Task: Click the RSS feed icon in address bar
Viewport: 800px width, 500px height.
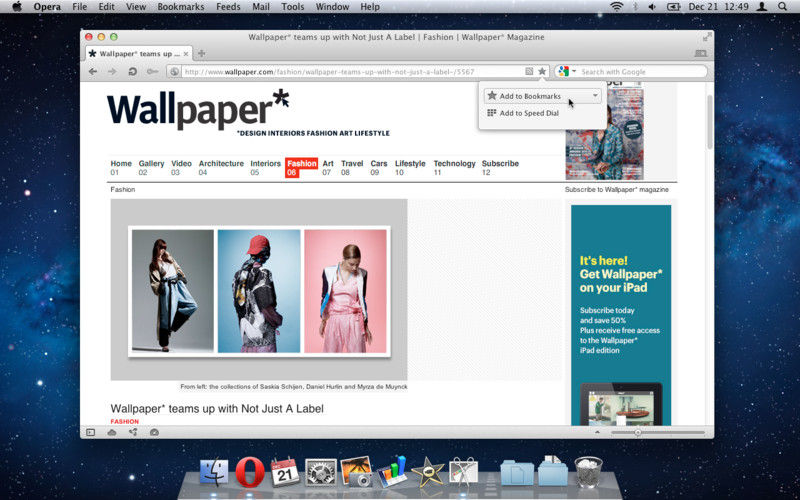Action: tap(529, 71)
